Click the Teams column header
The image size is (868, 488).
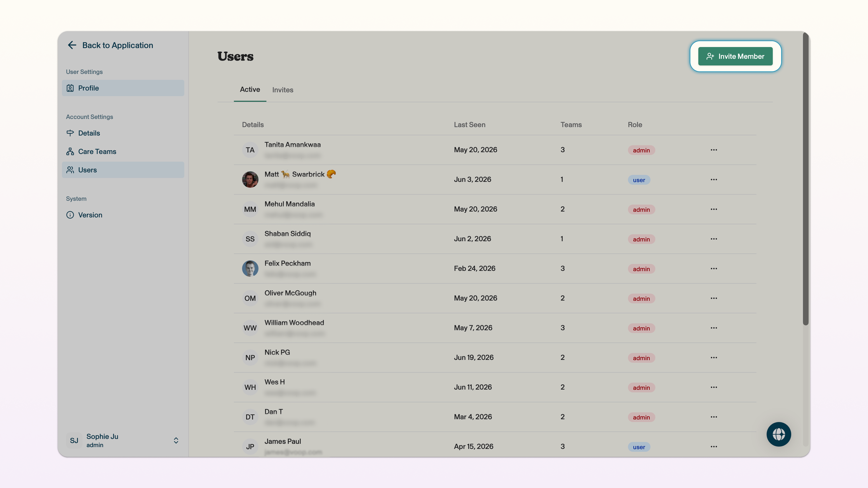pyautogui.click(x=571, y=125)
